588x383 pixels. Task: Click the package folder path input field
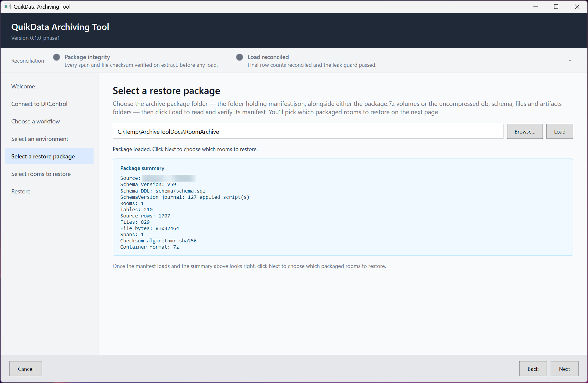308,131
